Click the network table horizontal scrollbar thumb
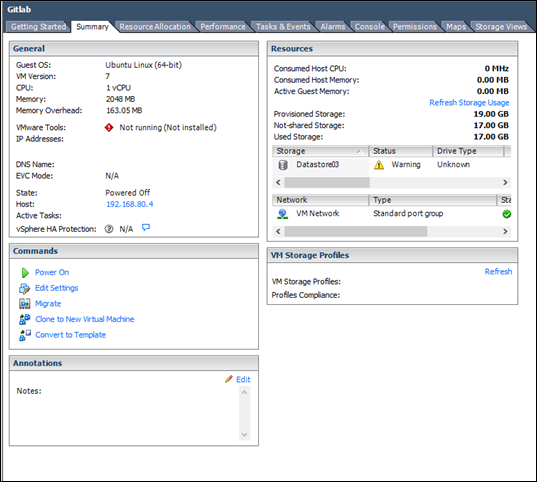This screenshot has width=537, height=482. (356, 232)
